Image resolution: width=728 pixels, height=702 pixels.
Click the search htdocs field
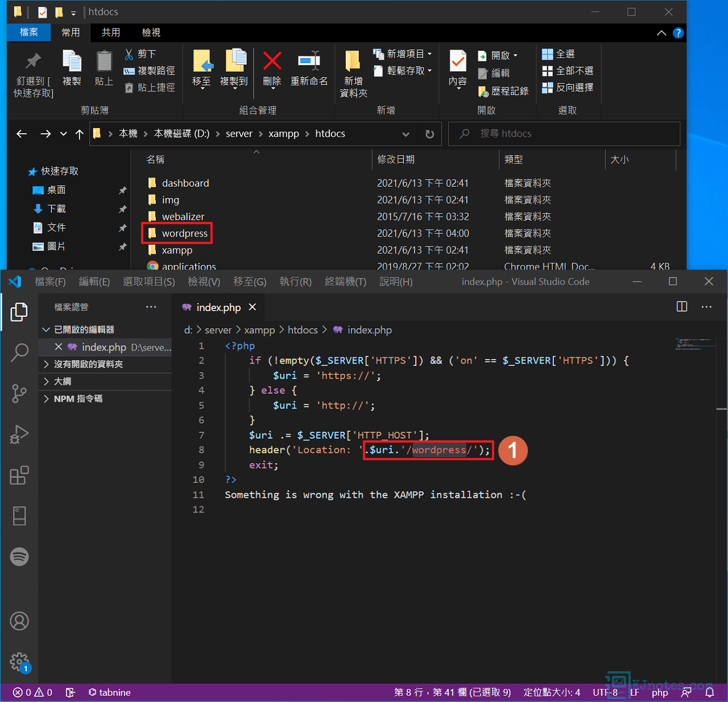(564, 134)
